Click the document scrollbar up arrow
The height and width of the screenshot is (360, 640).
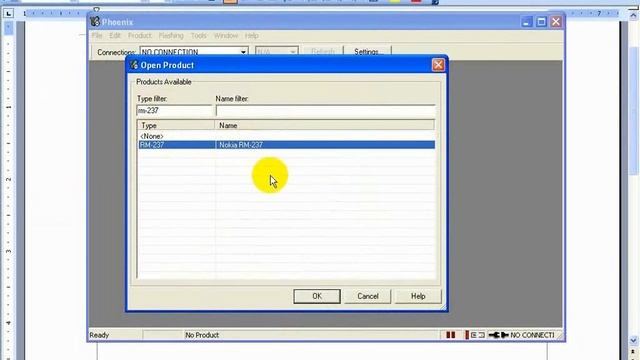pyautogui.click(x=633, y=16)
